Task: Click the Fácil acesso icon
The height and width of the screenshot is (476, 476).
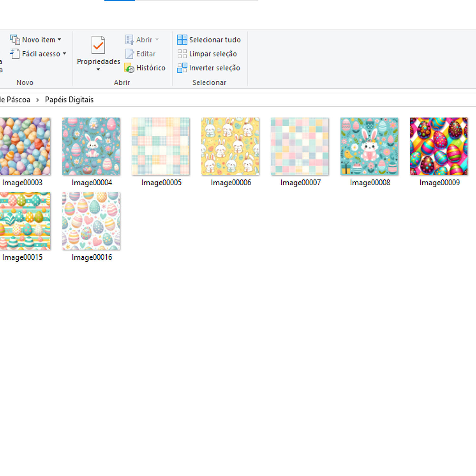Action: 15,54
